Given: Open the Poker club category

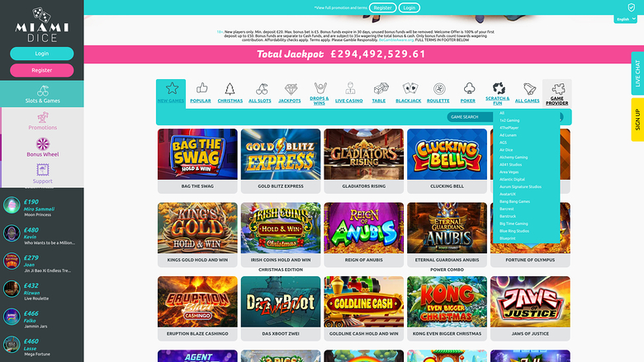Looking at the screenshot, I should tap(468, 93).
